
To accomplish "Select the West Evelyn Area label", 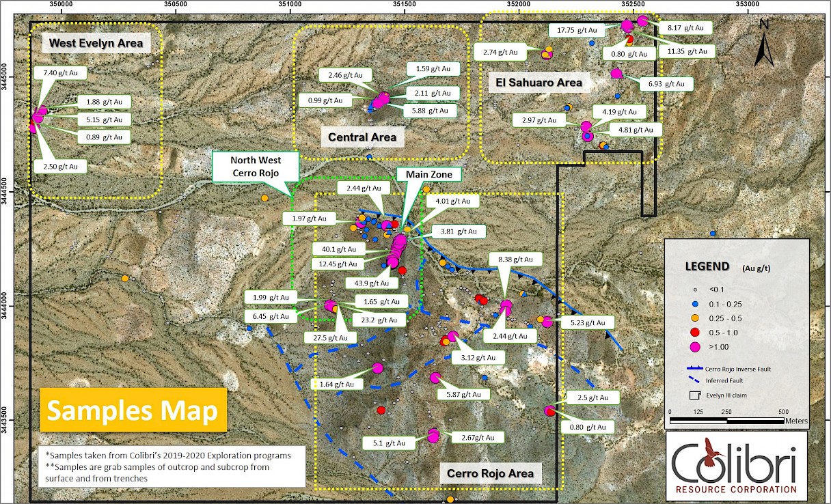I will coord(96,44).
